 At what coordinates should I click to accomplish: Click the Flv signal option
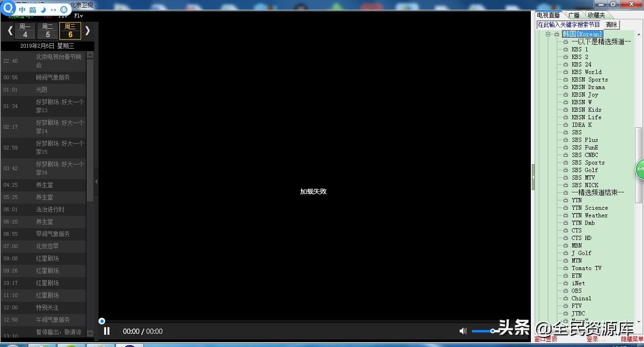(78, 16)
